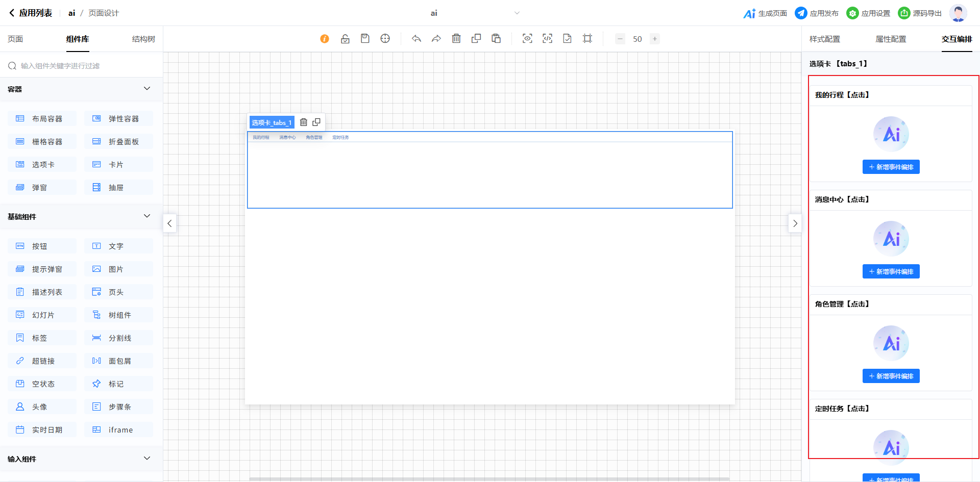
Task: Open the source code view icon
Action: coord(547,39)
